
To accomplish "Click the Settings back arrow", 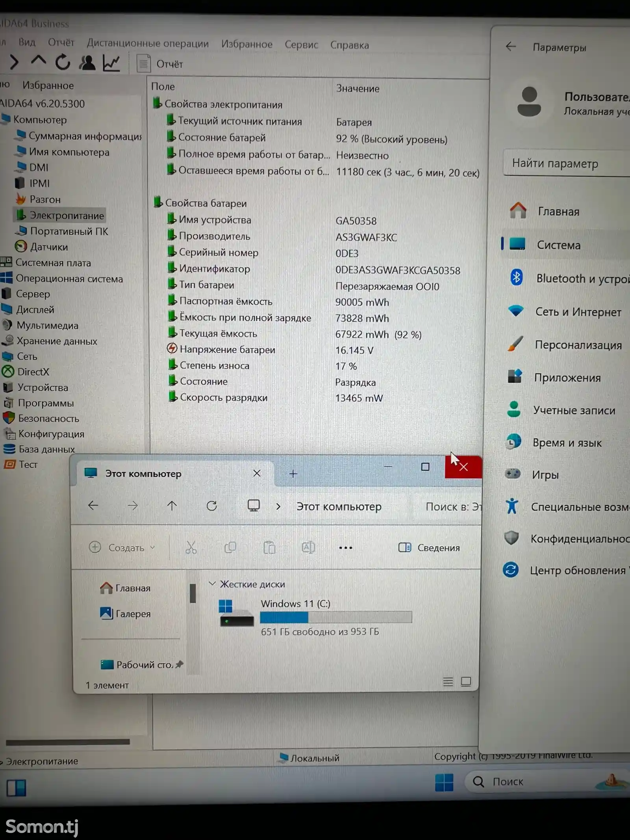I will (x=511, y=46).
